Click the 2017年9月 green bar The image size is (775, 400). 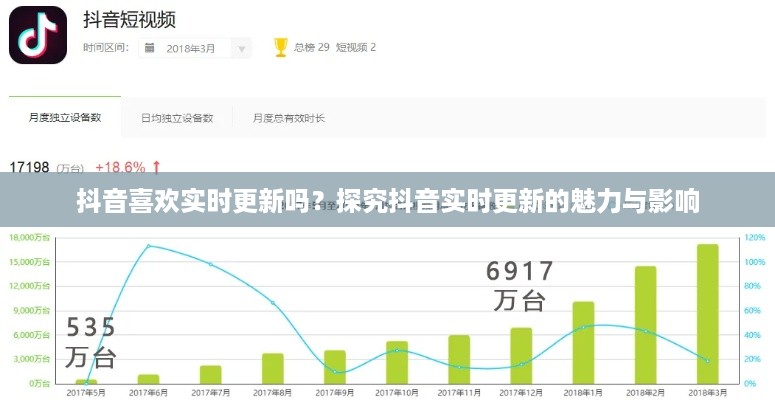click(335, 367)
